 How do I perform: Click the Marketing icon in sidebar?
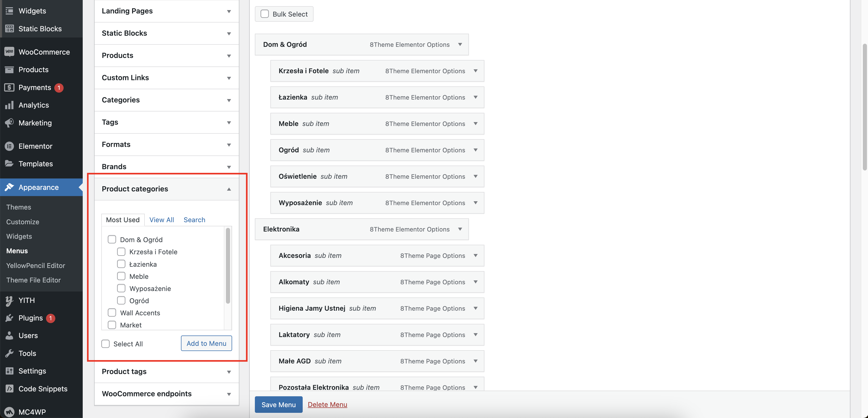[10, 123]
